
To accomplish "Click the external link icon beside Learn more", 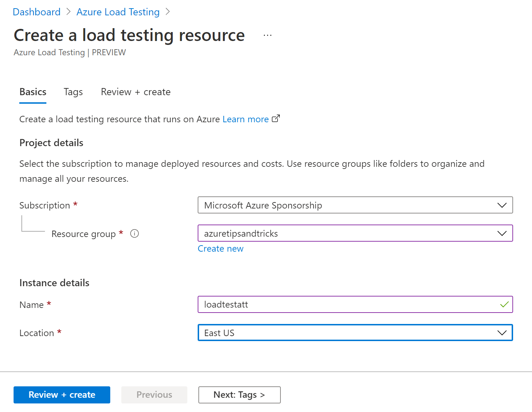I will (x=276, y=118).
